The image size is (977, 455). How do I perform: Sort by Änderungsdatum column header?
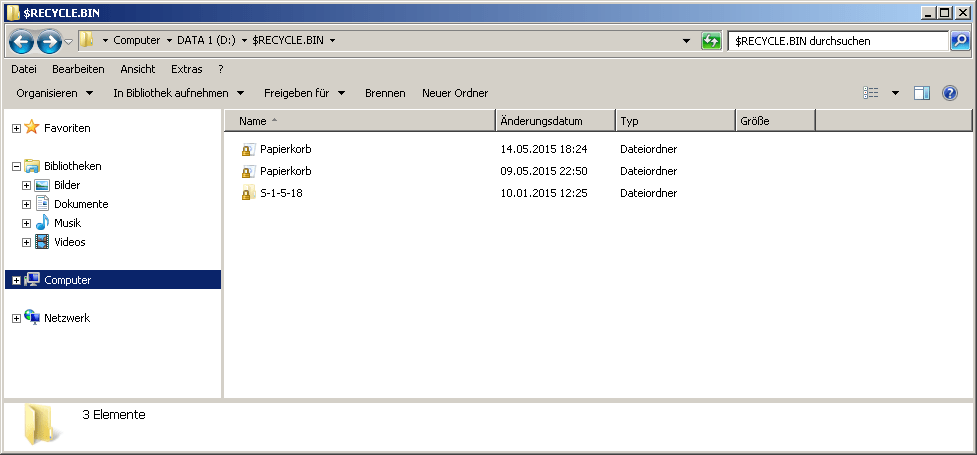(x=555, y=121)
